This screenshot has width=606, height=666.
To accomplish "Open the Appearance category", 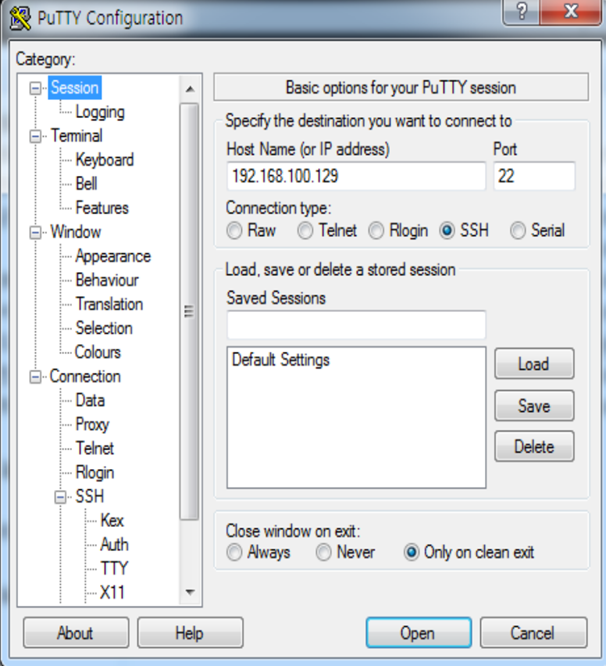I will [113, 256].
